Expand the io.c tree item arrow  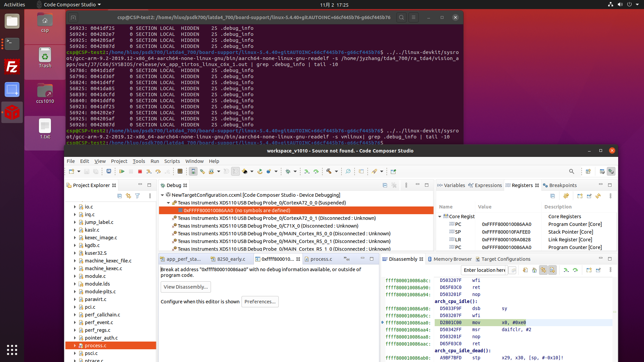click(x=75, y=207)
